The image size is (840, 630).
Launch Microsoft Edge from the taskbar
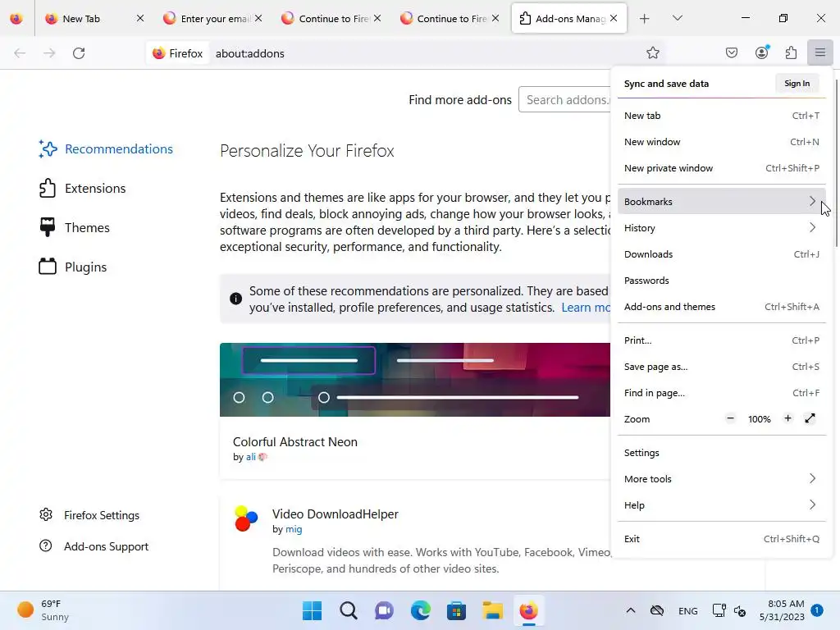point(421,610)
